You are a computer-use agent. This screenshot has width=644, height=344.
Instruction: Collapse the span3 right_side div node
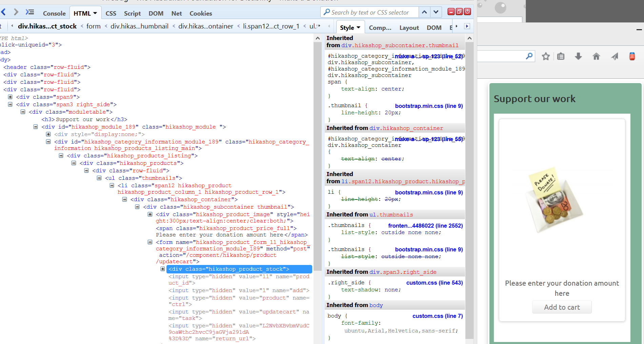pos(10,104)
